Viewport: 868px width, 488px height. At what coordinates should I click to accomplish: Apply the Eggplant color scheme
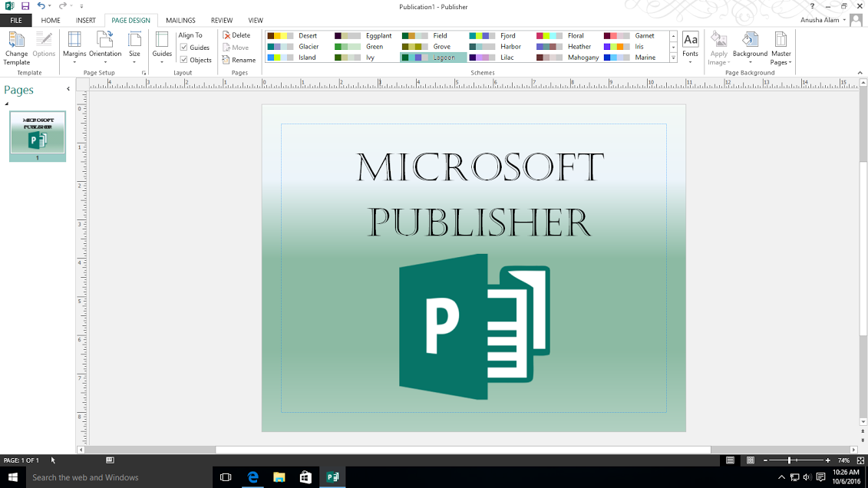point(366,35)
